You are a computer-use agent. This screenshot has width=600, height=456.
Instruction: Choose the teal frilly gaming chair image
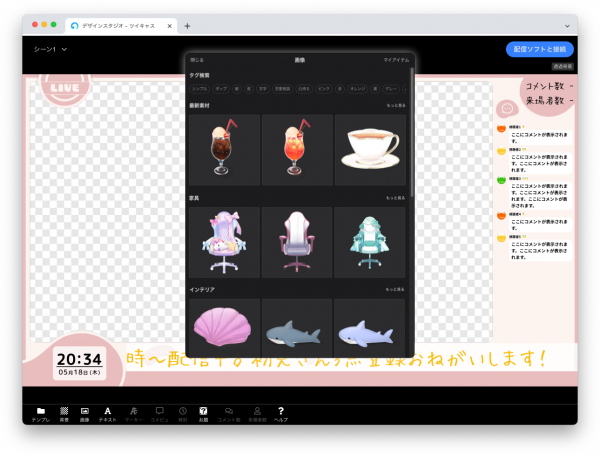(x=370, y=243)
